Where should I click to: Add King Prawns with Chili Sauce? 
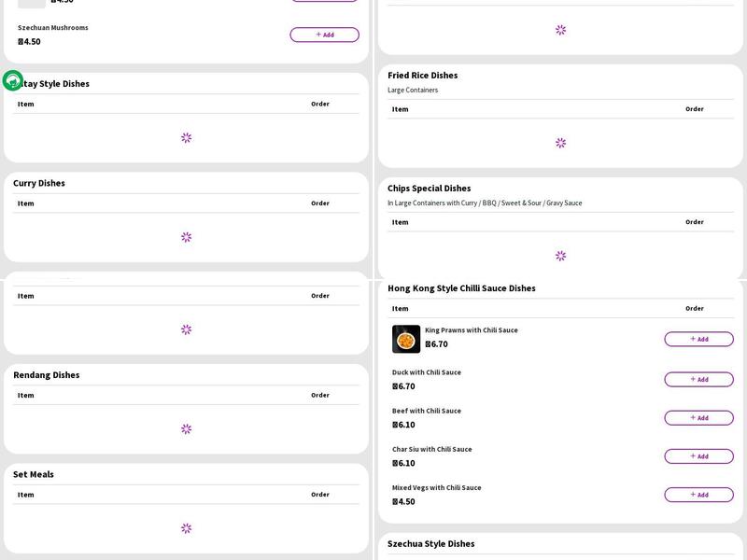[x=698, y=339]
